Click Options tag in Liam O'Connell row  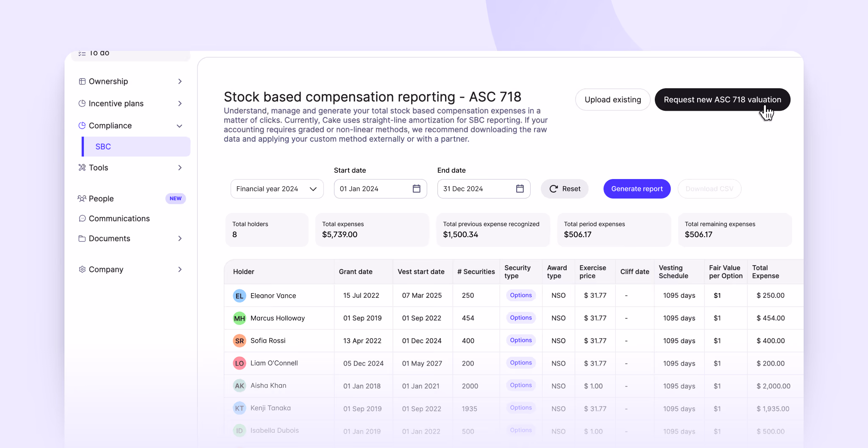click(521, 363)
